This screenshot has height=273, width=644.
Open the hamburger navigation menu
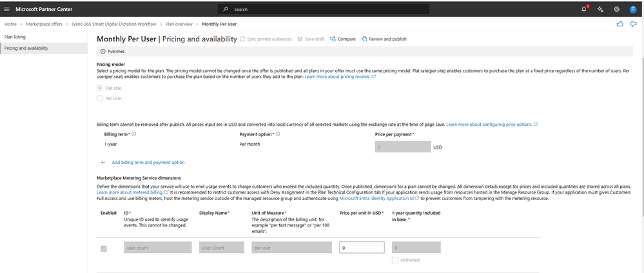[6, 9]
